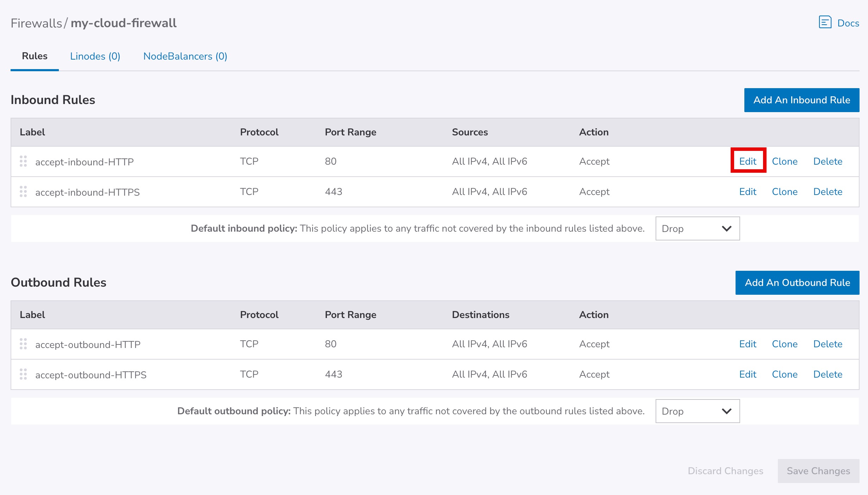This screenshot has height=495, width=868.
Task: Switch to the NodeBalancers tab
Action: click(x=185, y=56)
